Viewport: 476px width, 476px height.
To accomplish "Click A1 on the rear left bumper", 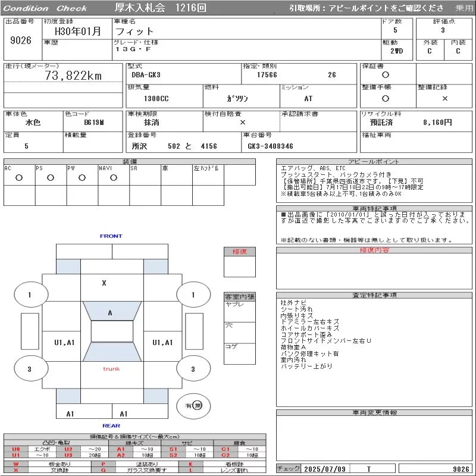I will (70, 414).
